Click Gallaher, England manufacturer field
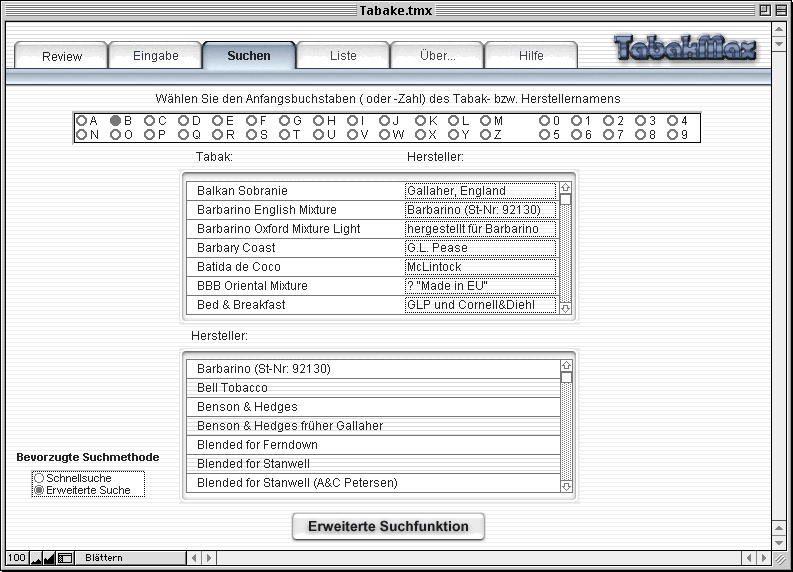This screenshot has width=793, height=572. 480,191
